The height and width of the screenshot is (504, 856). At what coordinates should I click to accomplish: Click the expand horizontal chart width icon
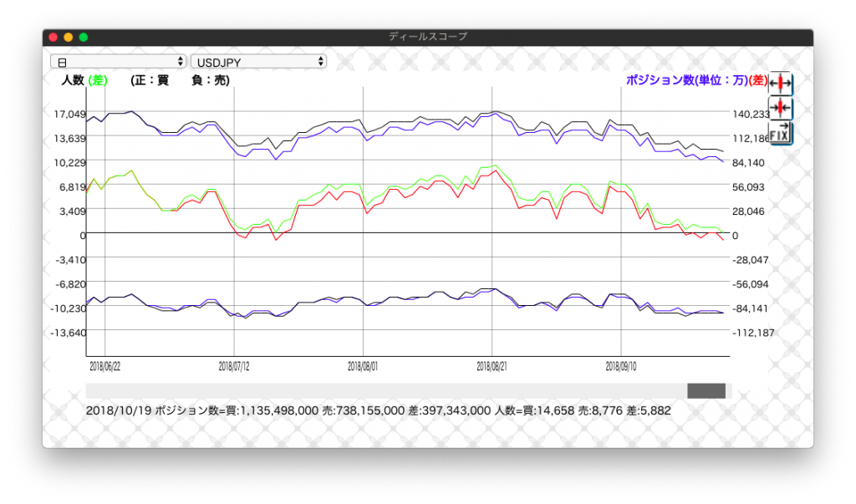point(780,84)
